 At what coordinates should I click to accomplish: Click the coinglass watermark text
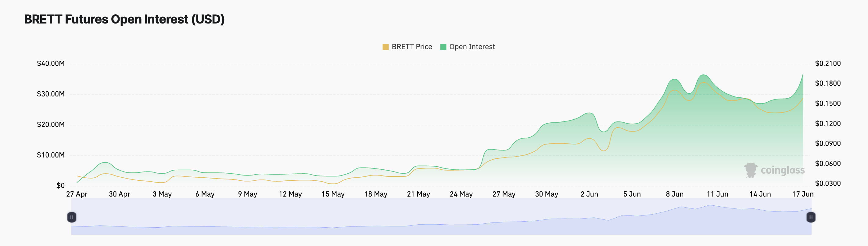tap(782, 170)
